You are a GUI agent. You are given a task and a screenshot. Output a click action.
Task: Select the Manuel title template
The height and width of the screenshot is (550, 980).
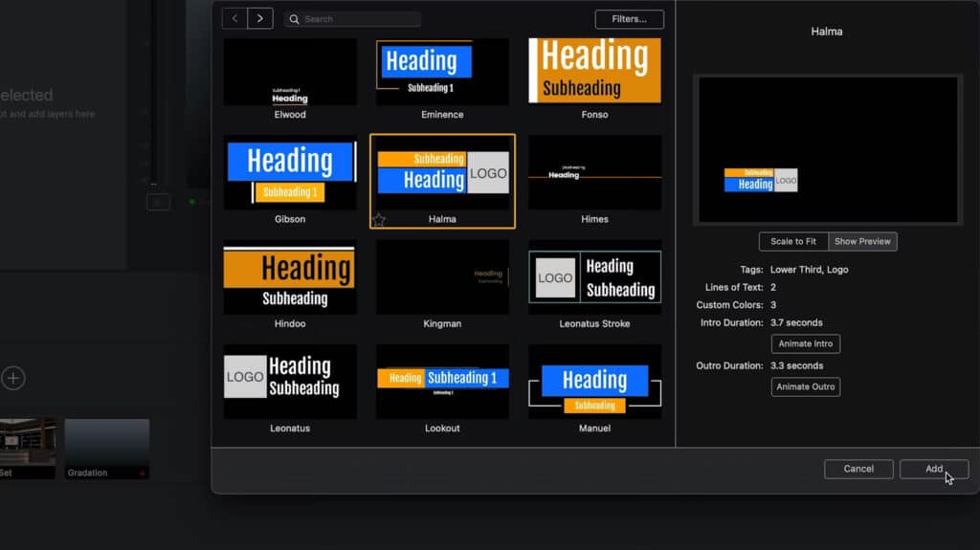point(594,382)
